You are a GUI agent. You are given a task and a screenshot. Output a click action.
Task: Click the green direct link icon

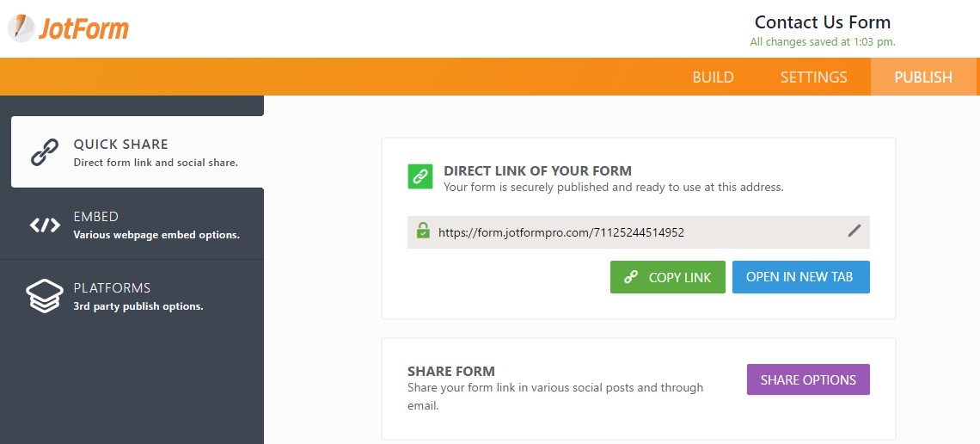(x=420, y=176)
